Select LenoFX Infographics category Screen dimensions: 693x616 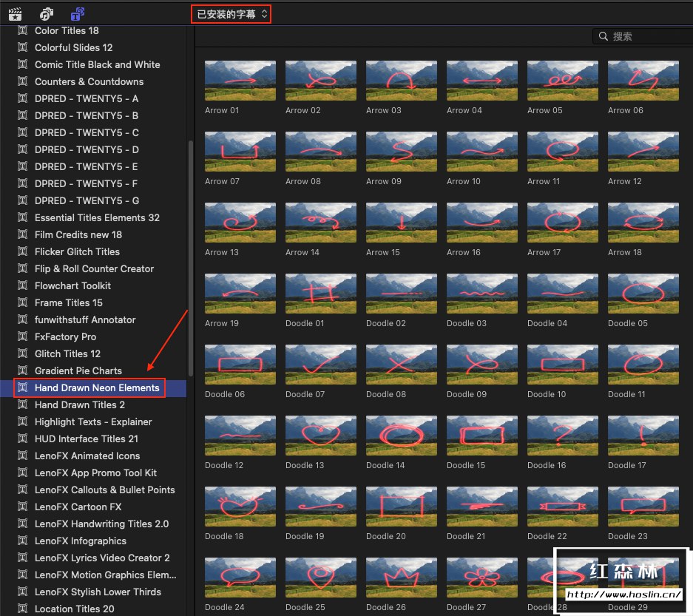(x=81, y=541)
